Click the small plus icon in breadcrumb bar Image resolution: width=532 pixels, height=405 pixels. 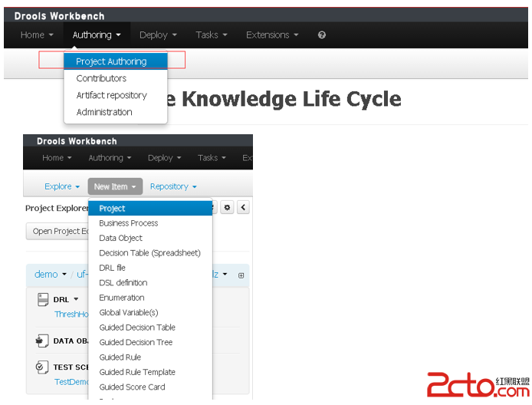[x=241, y=275]
